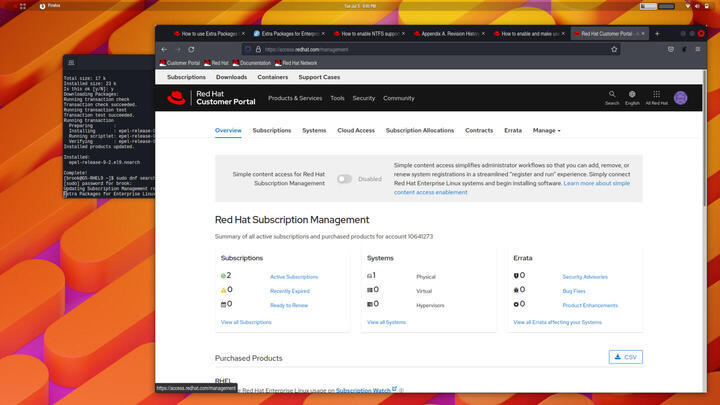Open the Errata tab
720x405 pixels.
pyautogui.click(x=513, y=130)
